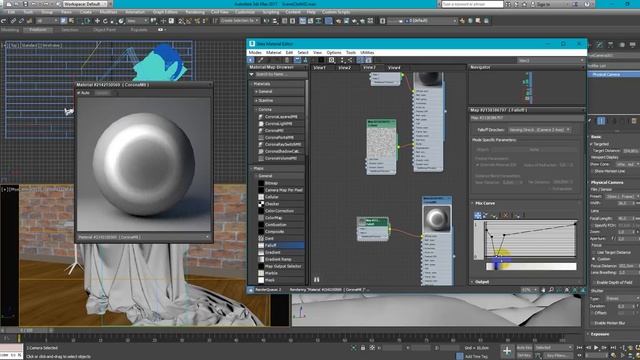Open the Modes menu in Slate editor
Viewport: 640px width, 360px height.
pos(255,53)
